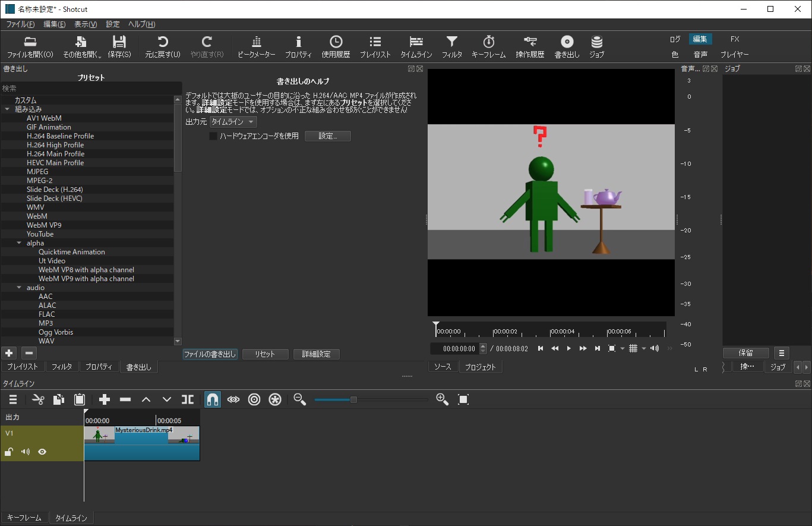The width and height of the screenshot is (812, 526).
Task: Click 詳細設定 button
Action: pos(316,354)
